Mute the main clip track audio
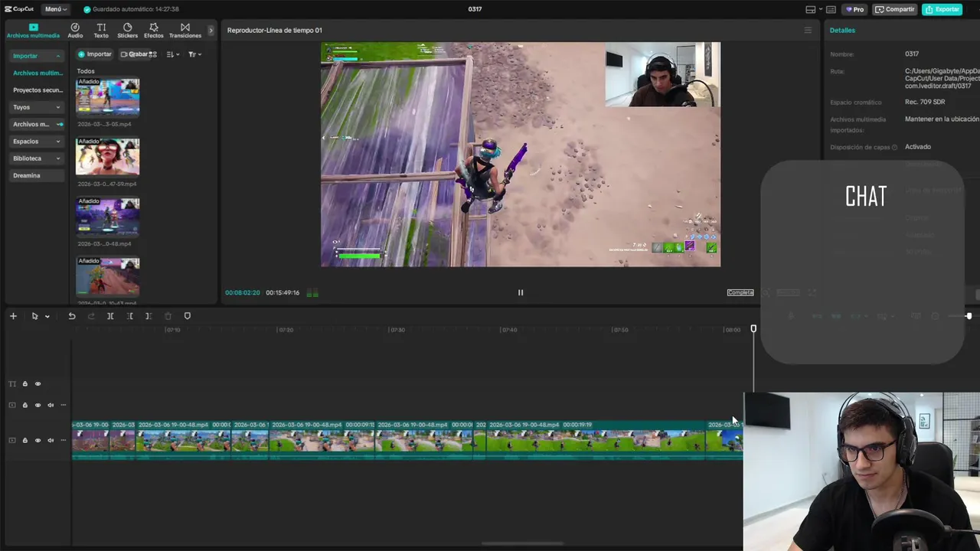The height and width of the screenshot is (551, 980). pos(51,440)
